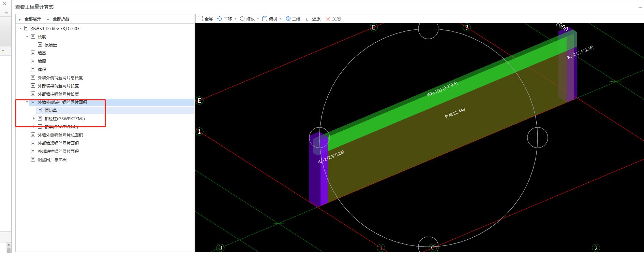Select 原始量 under 外墙外侧满挂钢丝网片面积
Viewport: 644px width, 253px height.
point(51,110)
